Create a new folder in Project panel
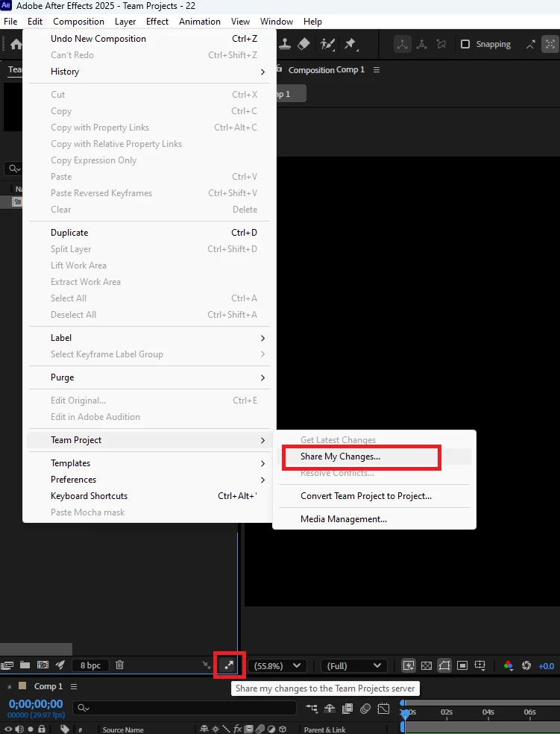The height and width of the screenshot is (734, 560). 25,665
